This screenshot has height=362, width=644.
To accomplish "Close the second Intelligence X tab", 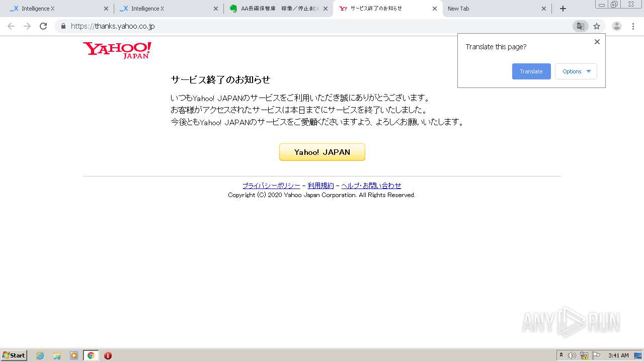I will 216,9.
